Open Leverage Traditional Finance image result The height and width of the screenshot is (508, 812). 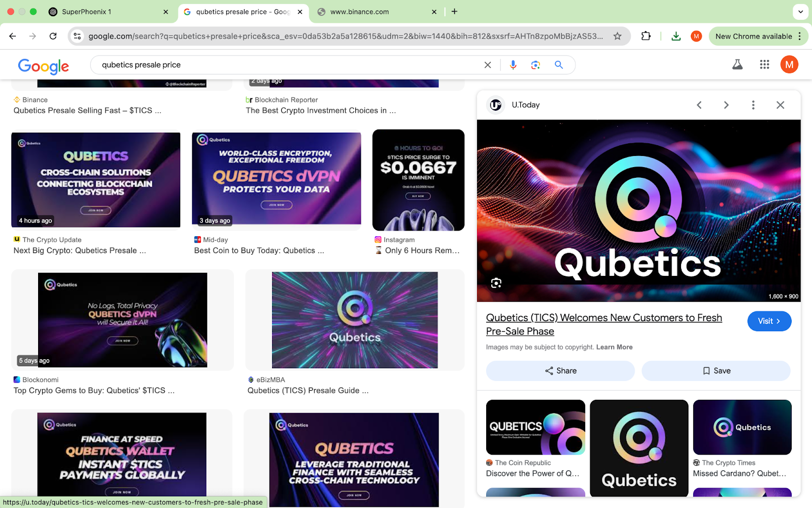[x=354, y=460]
